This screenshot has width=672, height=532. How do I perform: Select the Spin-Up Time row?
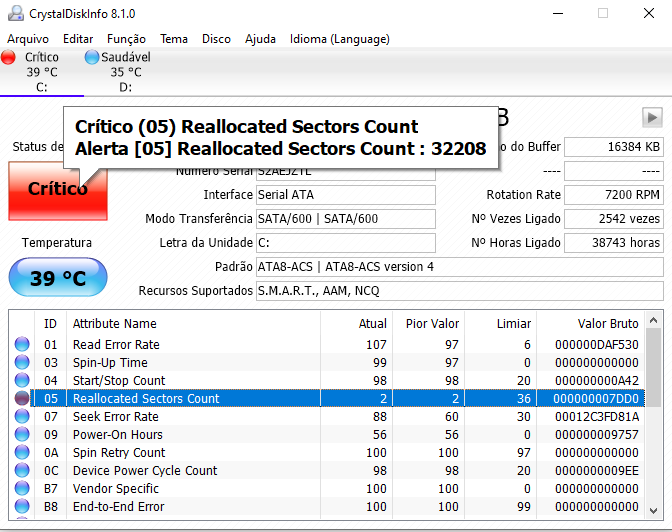pyautogui.click(x=327, y=362)
